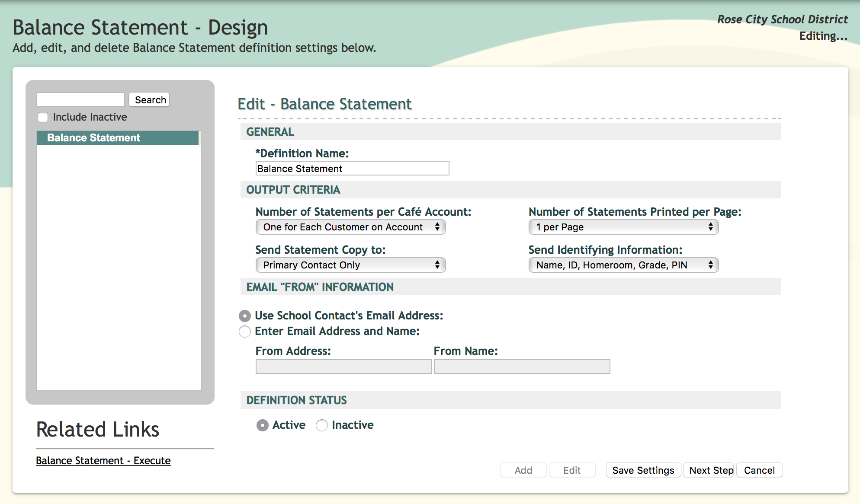Screen dimensions: 860x504
Task: Click Save Settings button
Action: click(x=643, y=470)
